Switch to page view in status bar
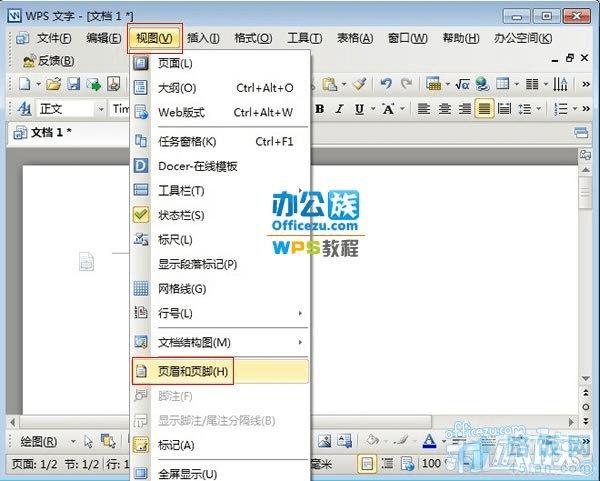The image size is (600, 481). pos(367,464)
